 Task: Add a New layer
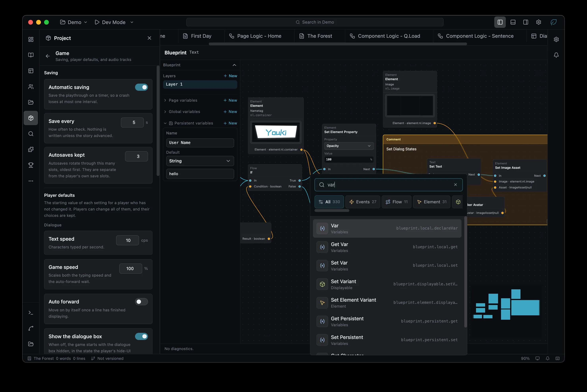[x=230, y=76]
